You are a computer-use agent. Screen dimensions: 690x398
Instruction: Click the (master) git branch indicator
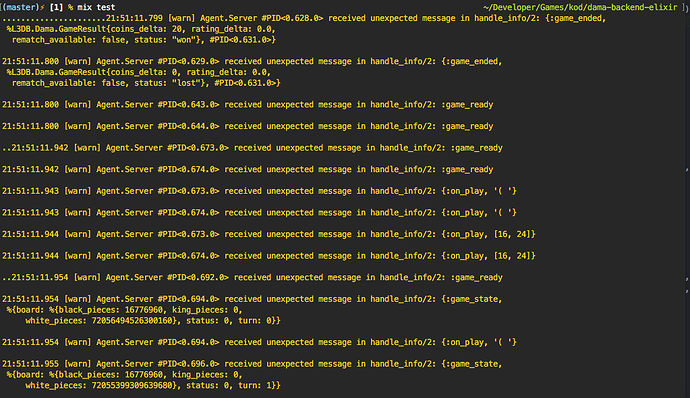21,7
